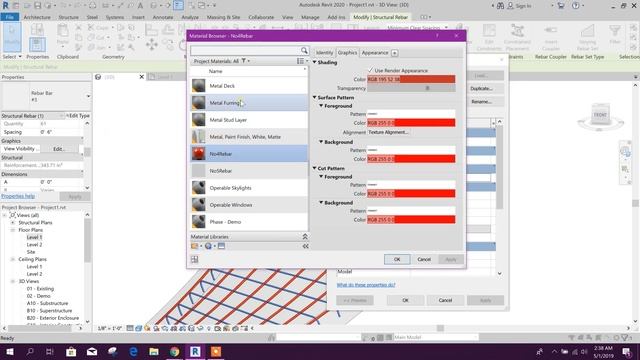Collapse the Surface Pattern section
640x360 pixels.
pos(315,97)
